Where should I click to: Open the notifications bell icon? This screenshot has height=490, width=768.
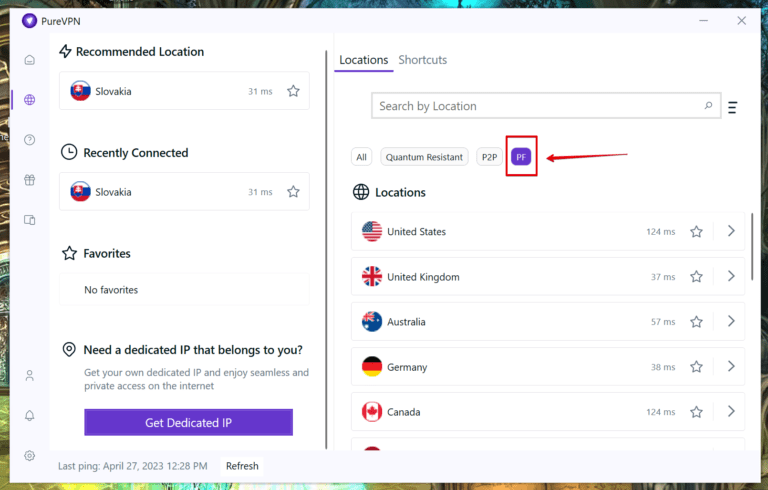tap(29, 416)
